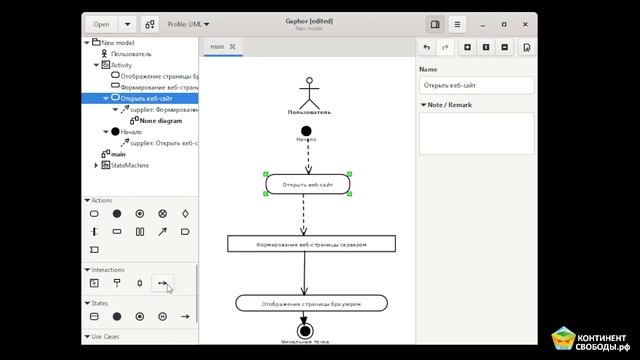Pick the Initial node tool in Actions

point(117,213)
